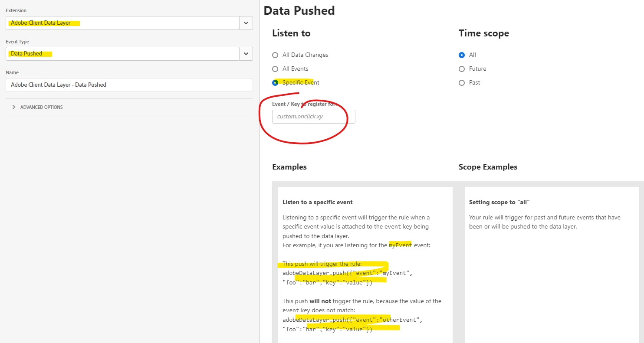Click the Scope Examples heading

click(x=488, y=167)
